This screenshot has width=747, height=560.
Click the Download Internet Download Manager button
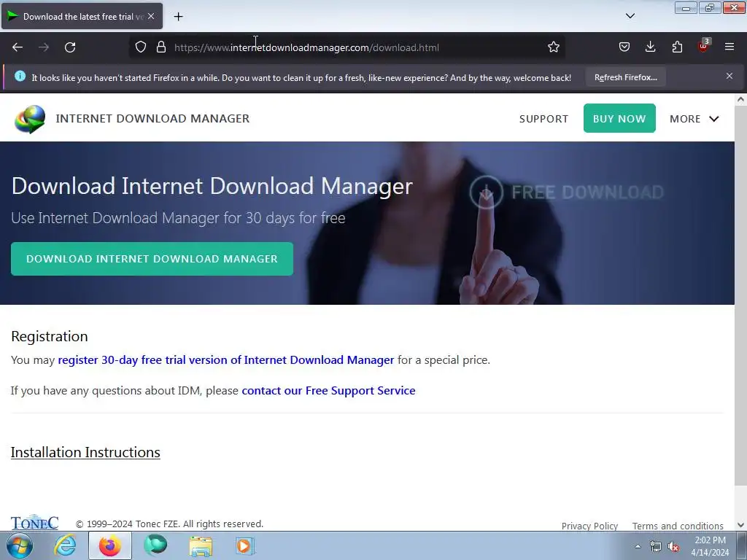(152, 259)
